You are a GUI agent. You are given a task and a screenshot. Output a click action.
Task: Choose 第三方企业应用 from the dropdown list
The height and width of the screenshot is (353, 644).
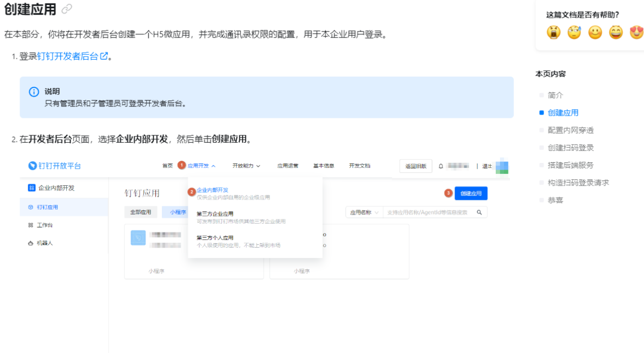[215, 213]
